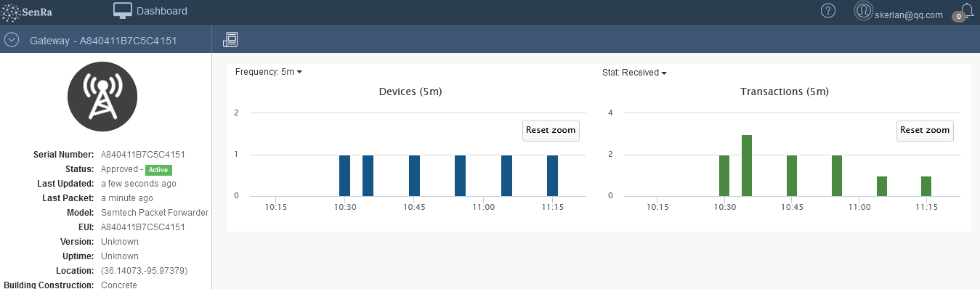This screenshot has height=289, width=980.
Task: Click the Devices bar at 10:30
Action: point(345,176)
